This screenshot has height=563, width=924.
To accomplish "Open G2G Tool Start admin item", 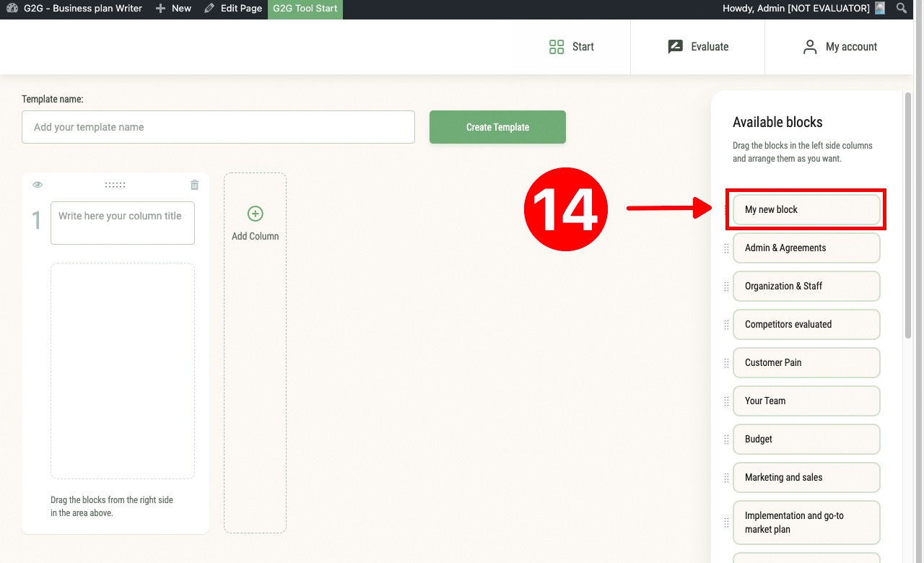I will tap(305, 9).
